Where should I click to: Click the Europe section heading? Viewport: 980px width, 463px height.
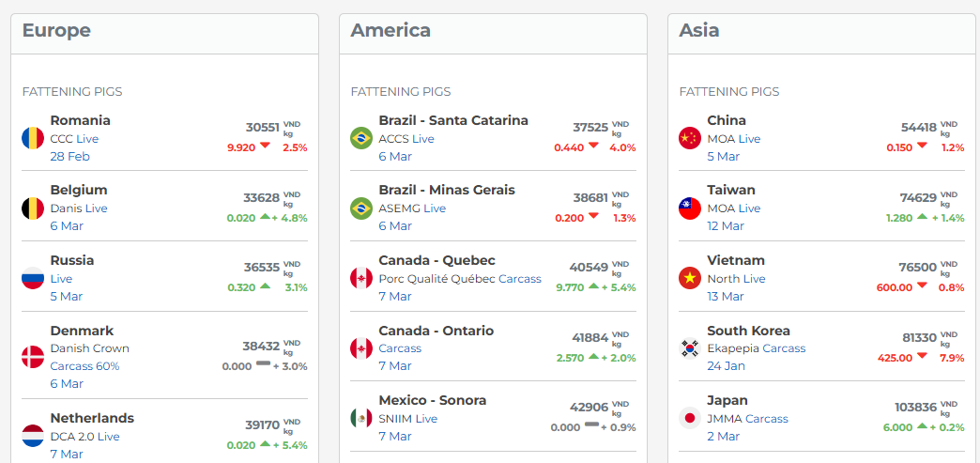pyautogui.click(x=56, y=30)
